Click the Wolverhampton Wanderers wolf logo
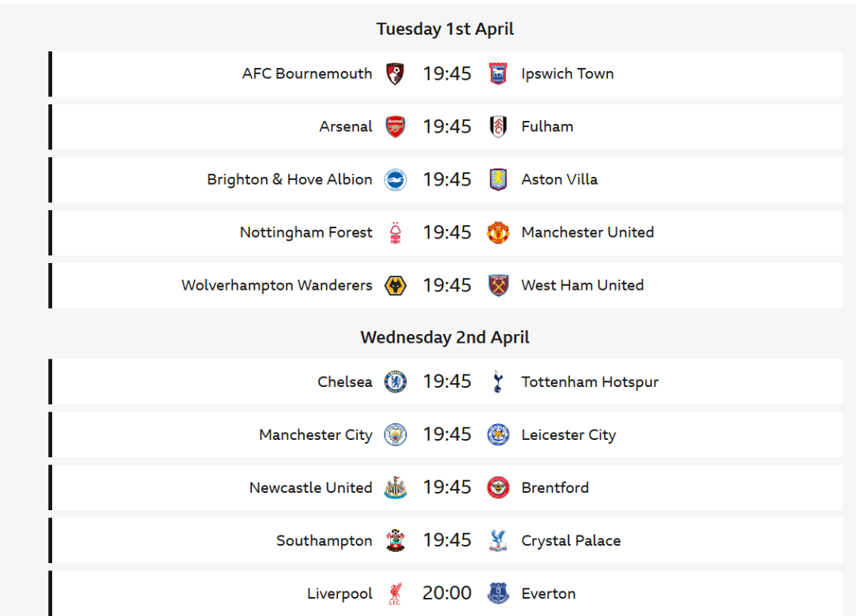The image size is (856, 616). coord(395,286)
